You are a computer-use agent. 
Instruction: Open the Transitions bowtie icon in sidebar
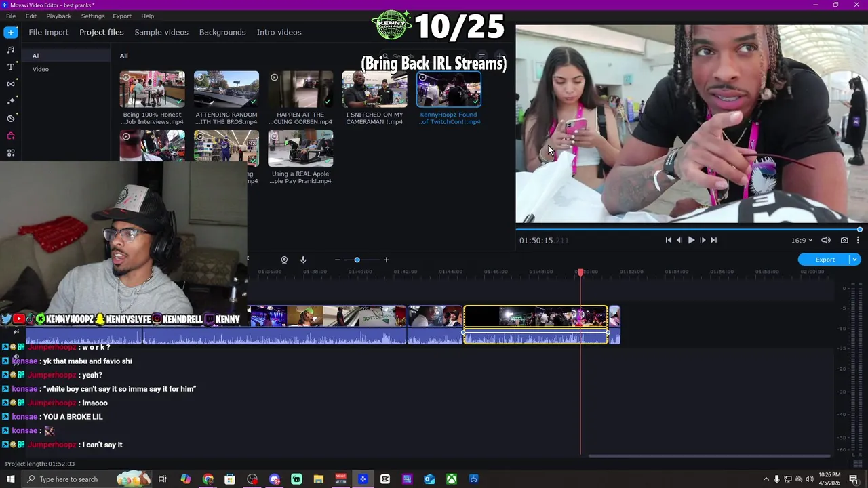click(11, 84)
